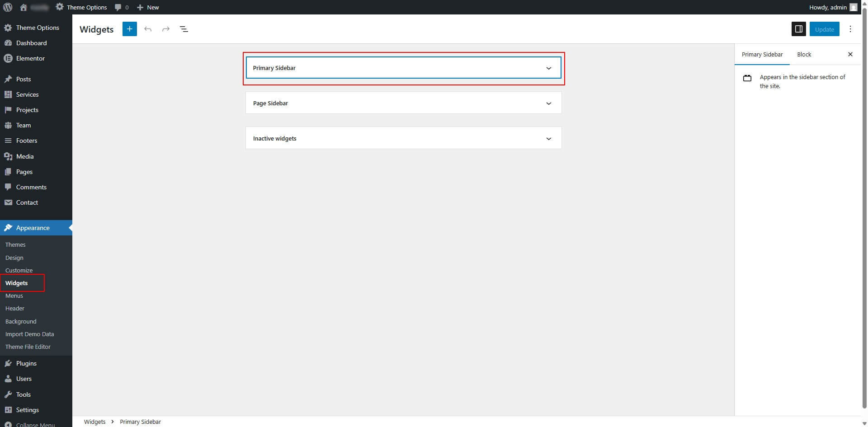Toggle the settings sidebar panel icon
This screenshot has width=868, height=427.
pyautogui.click(x=798, y=29)
